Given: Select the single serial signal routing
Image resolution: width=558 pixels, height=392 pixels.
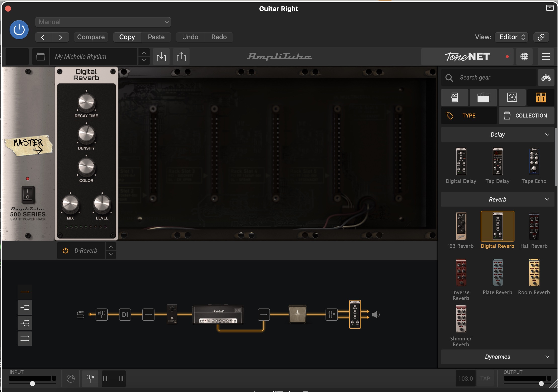Looking at the screenshot, I should click(25, 292).
